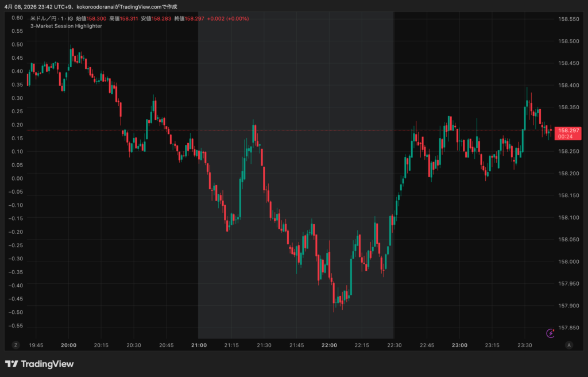Click the 0.60 left scale label
The image size is (588, 377).
click(17, 17)
